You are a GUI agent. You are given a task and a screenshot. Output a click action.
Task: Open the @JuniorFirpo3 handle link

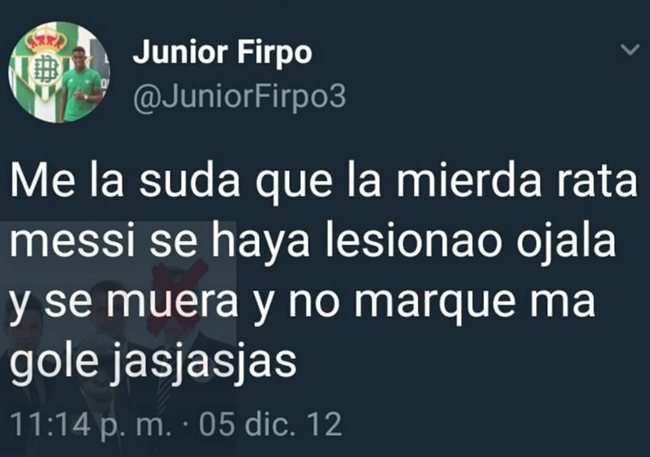pyautogui.click(x=239, y=97)
